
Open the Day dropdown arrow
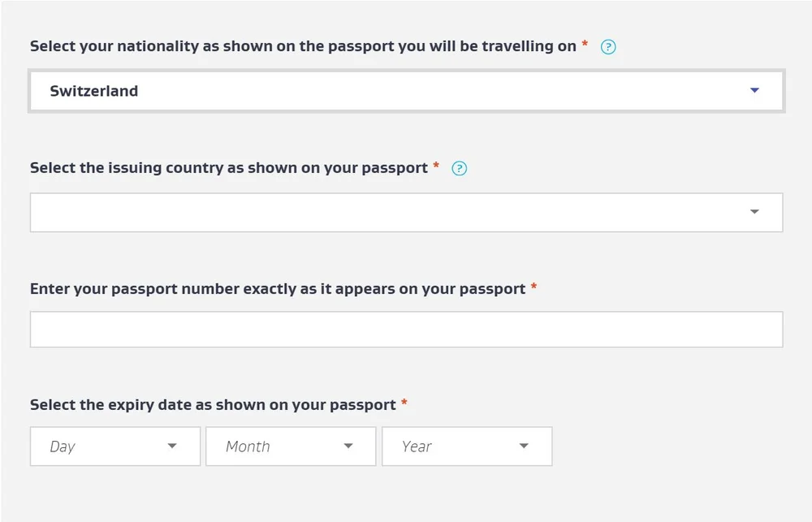(x=172, y=447)
